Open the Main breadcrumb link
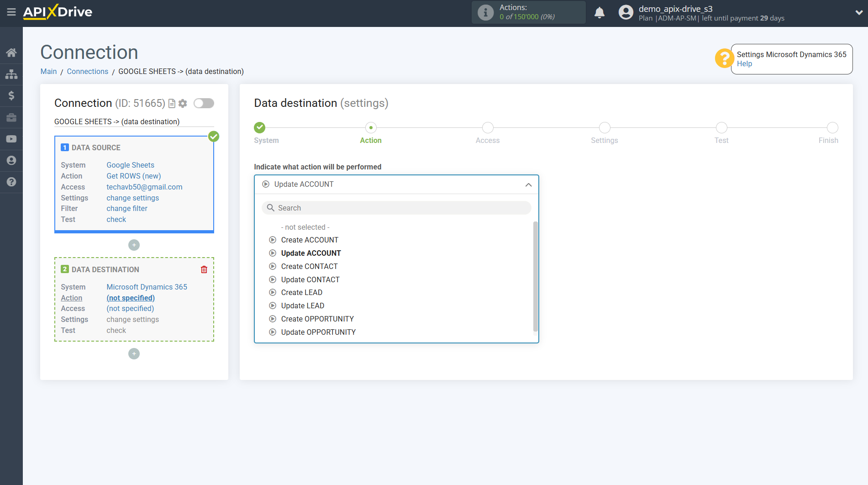 click(x=48, y=71)
